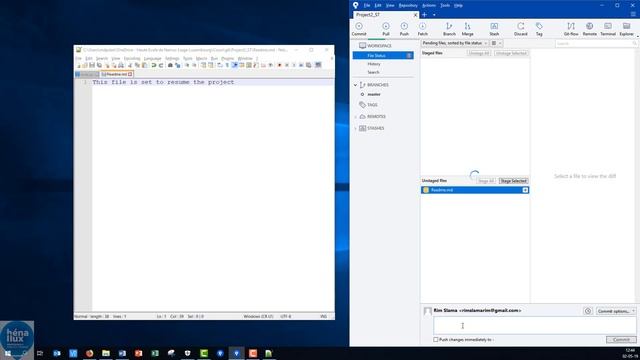The image size is (640, 360).
Task: Click the Undo icon in Notepad++ toolbar
Action: pyautogui.click(x=154, y=65)
